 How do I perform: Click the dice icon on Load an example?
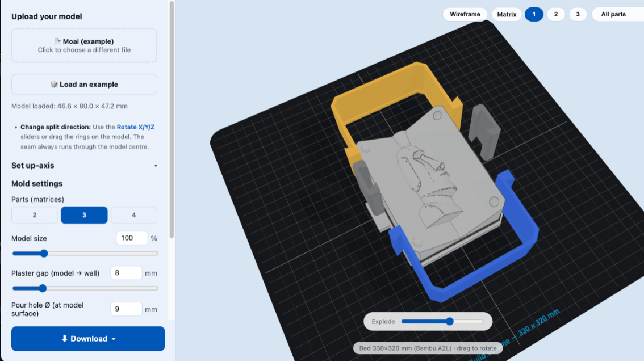[54, 84]
